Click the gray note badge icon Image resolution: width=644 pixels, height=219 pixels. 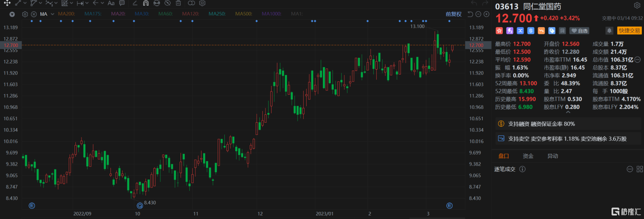coord(562,31)
